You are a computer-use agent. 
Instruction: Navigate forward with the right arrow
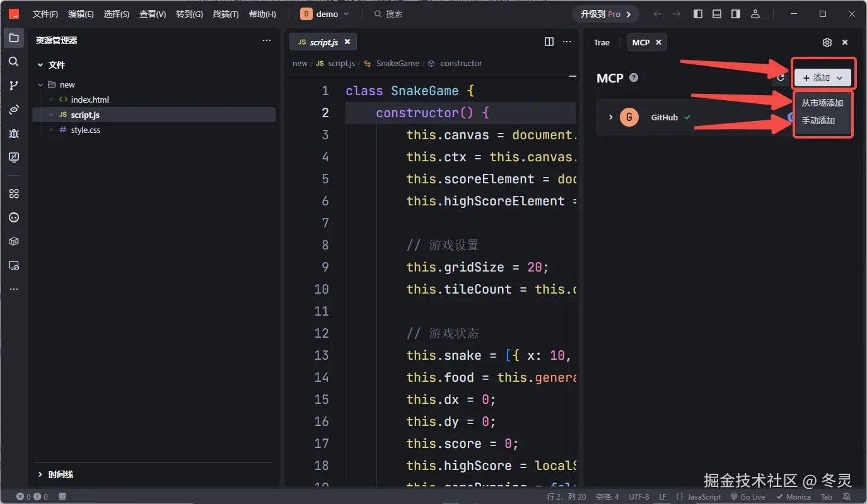(x=677, y=14)
